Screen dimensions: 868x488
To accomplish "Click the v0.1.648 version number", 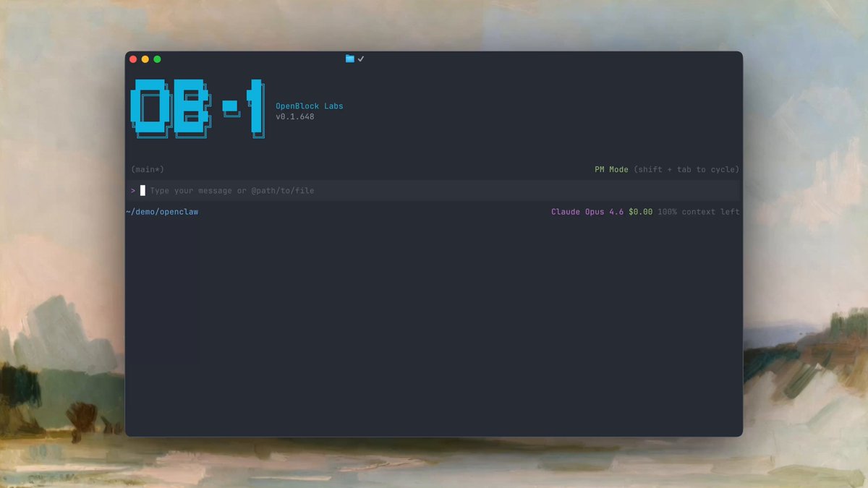I will [x=295, y=116].
